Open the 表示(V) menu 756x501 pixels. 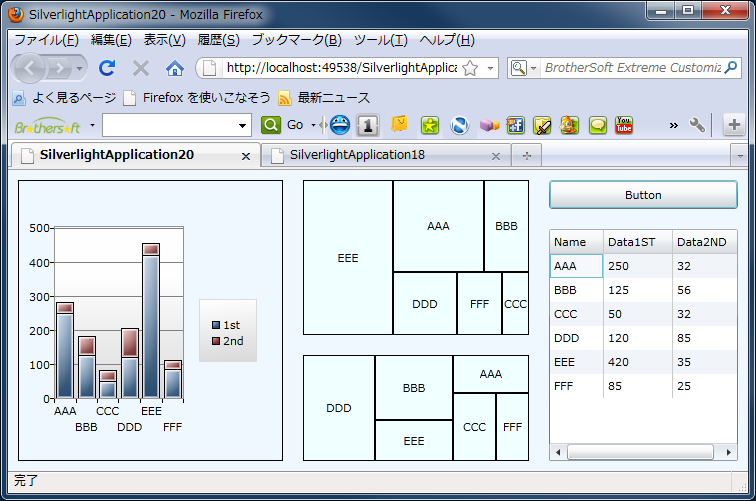(164, 40)
